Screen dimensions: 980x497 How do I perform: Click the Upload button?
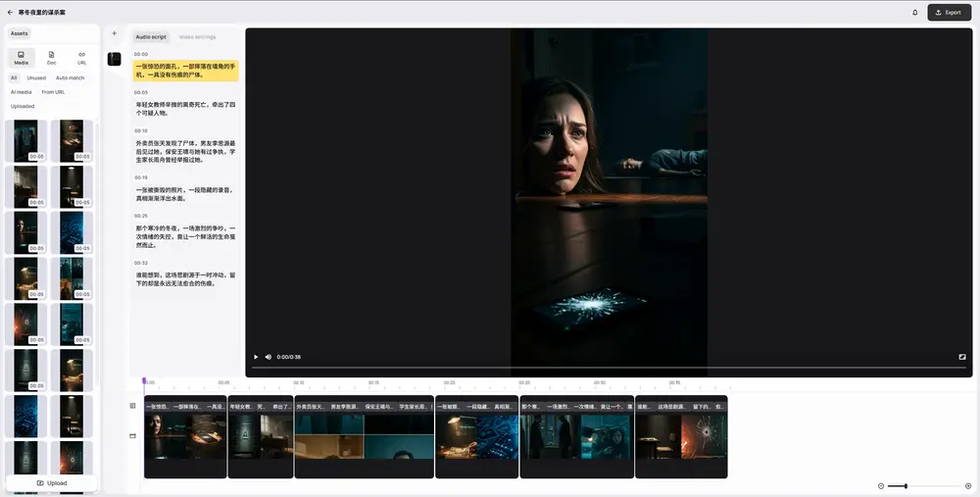(52, 483)
